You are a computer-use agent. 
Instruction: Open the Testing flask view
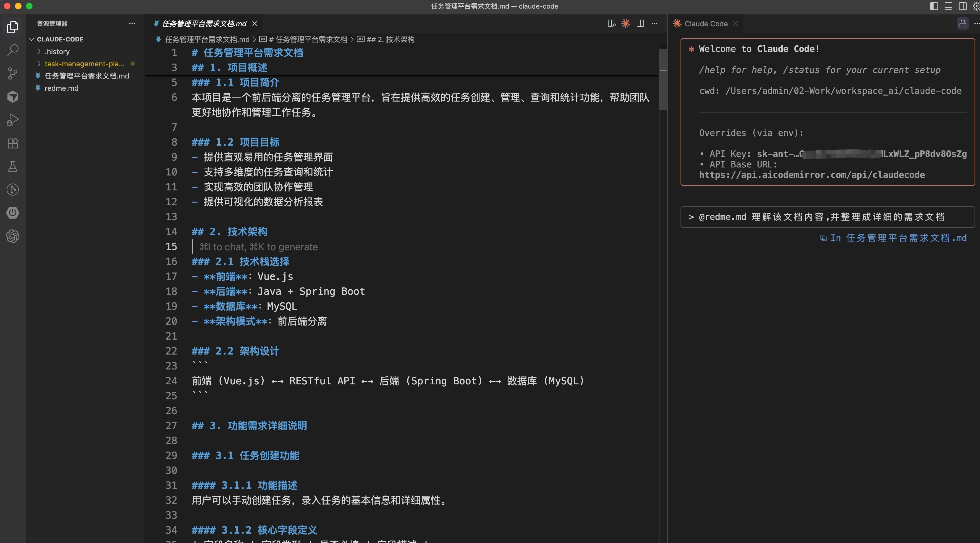click(12, 166)
